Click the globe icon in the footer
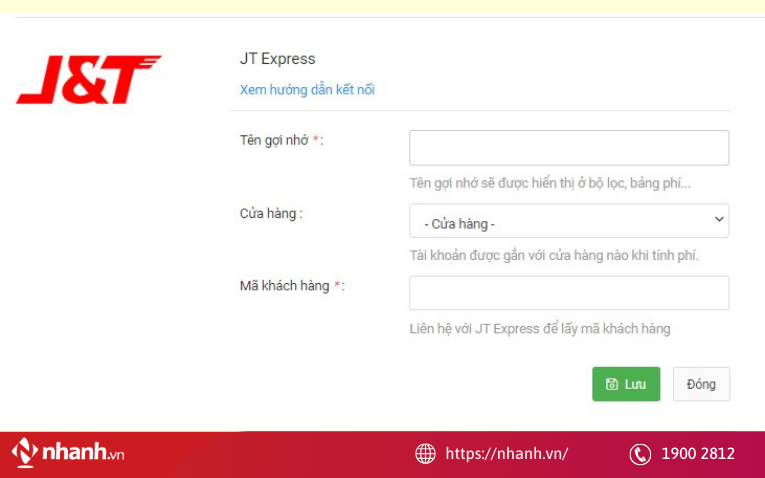Screen dimensions: 765x478 click(425, 454)
